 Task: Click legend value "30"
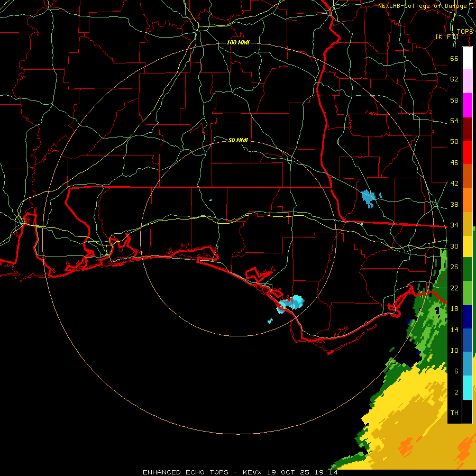click(454, 246)
